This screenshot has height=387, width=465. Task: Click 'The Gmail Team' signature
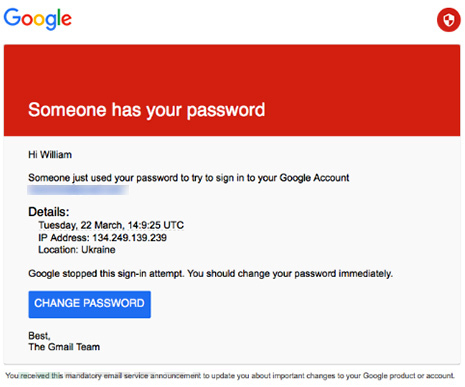tap(64, 347)
